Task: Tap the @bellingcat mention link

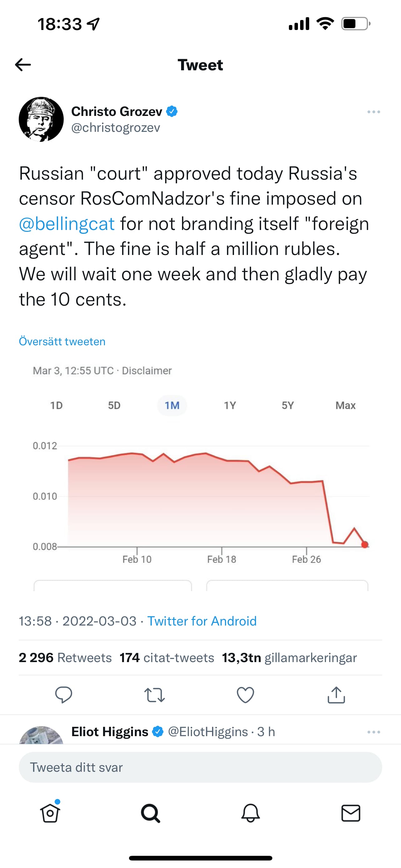Action: pos(67,224)
